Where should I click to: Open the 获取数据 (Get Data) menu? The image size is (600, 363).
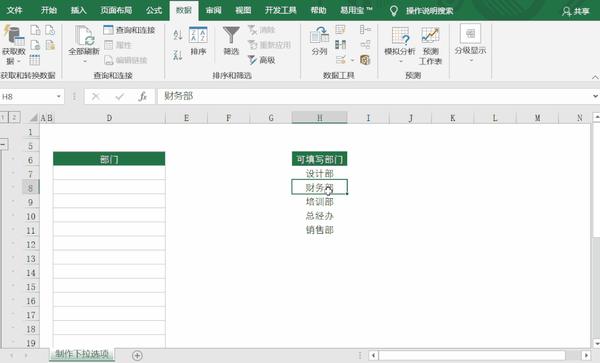pyautogui.click(x=14, y=45)
